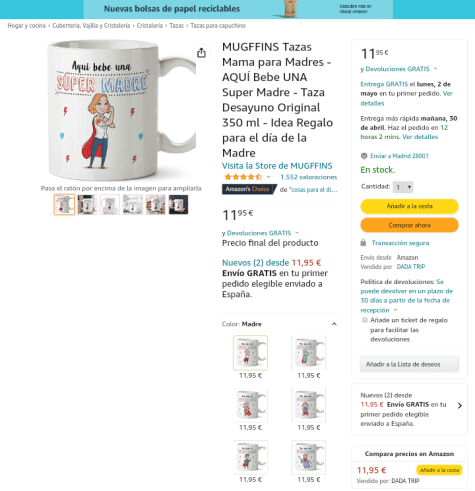Collapse the Color: Madre section chevron
The image size is (475, 491).
coord(334,324)
